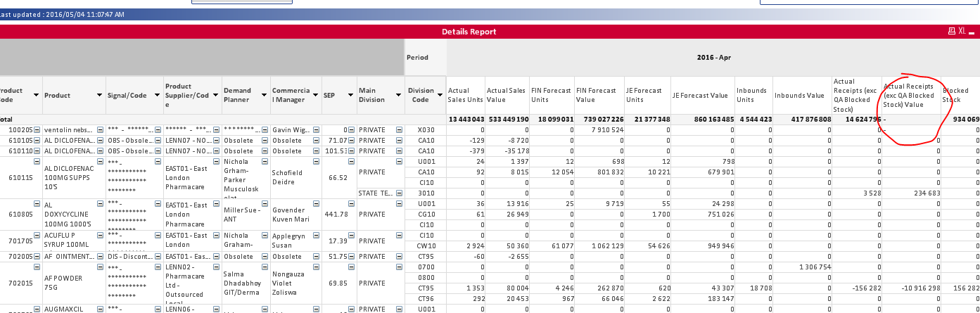This screenshot has height=313, width=980.
Task: Click the Blocked Stock column header
Action: pyautogui.click(x=960, y=95)
